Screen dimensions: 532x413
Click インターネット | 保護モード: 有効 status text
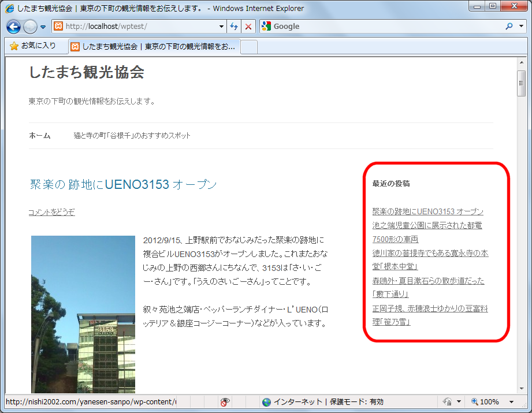pyautogui.click(x=329, y=402)
